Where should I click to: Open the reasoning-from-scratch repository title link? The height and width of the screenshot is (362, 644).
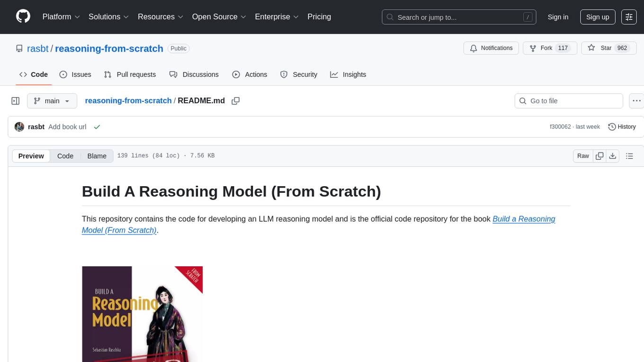click(x=109, y=48)
